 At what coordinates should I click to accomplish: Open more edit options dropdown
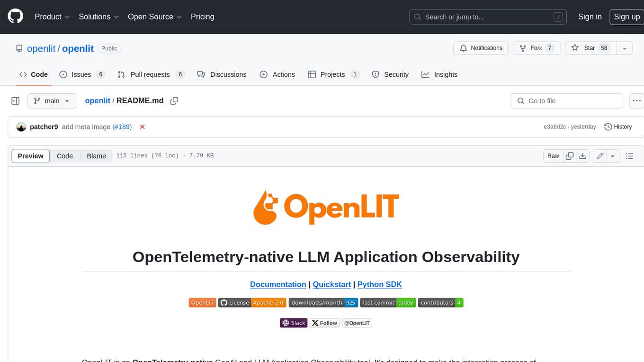613,156
